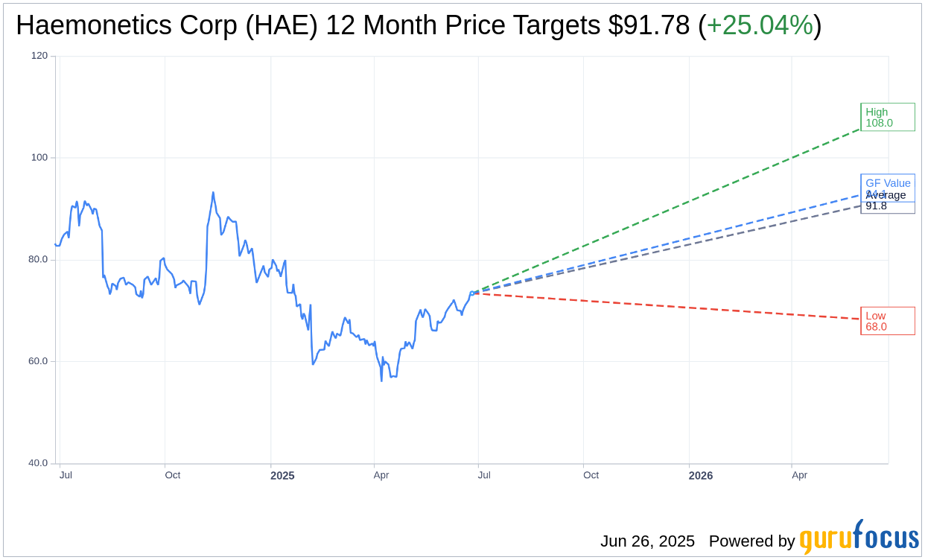This screenshot has width=925, height=560.
Task: Select the GF Value label box
Action: tap(888, 181)
